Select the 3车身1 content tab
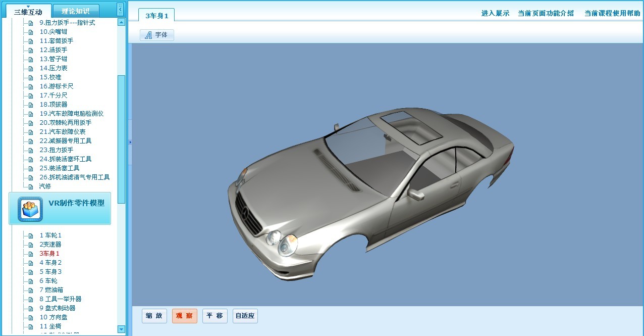The image size is (644, 336). point(156,16)
